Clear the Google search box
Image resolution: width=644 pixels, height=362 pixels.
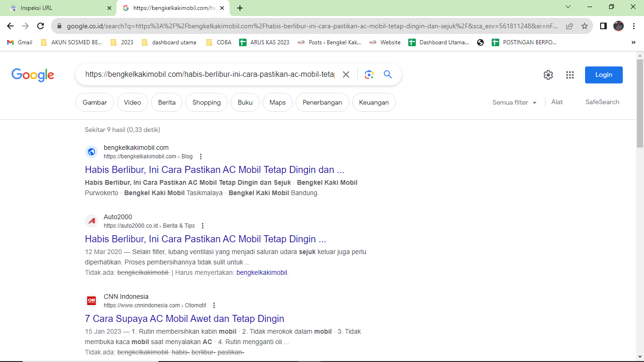point(346,74)
